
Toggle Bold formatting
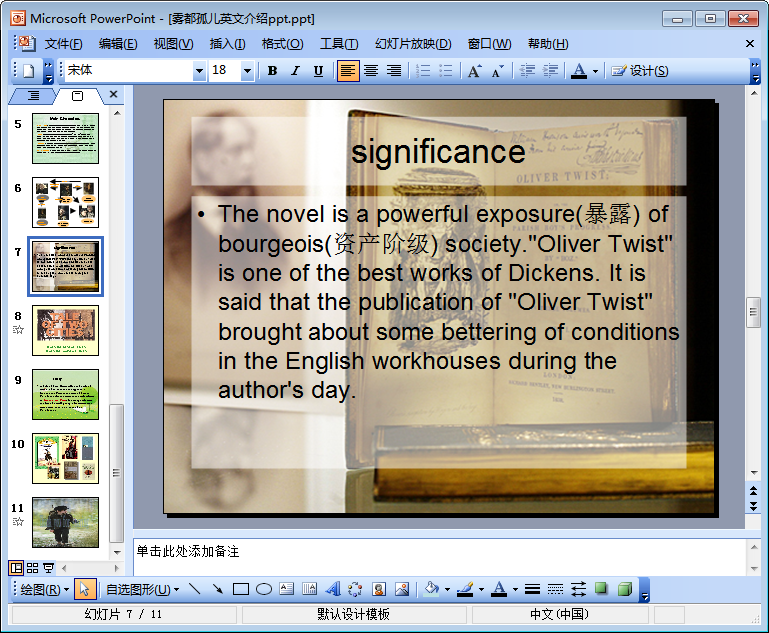[273, 71]
